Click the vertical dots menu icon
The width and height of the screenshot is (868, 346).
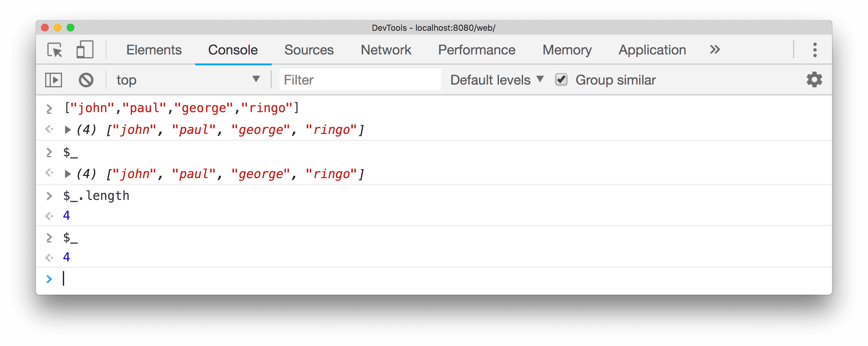(x=815, y=50)
